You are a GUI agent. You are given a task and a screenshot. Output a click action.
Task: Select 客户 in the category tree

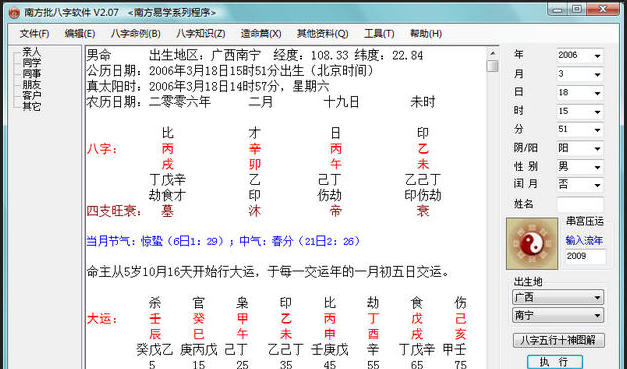[31, 95]
